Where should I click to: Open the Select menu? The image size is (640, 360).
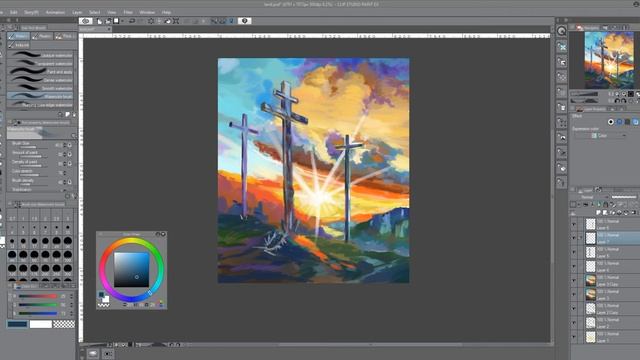95,12
